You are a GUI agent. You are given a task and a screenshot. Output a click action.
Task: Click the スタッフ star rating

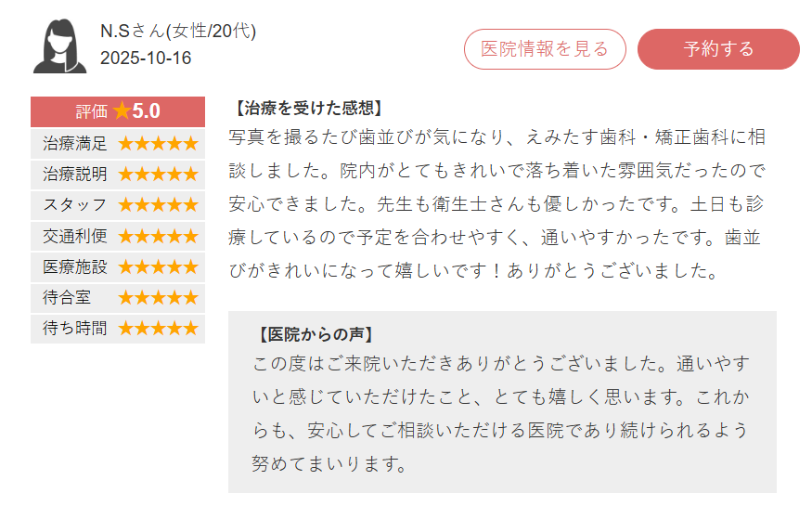click(158, 205)
